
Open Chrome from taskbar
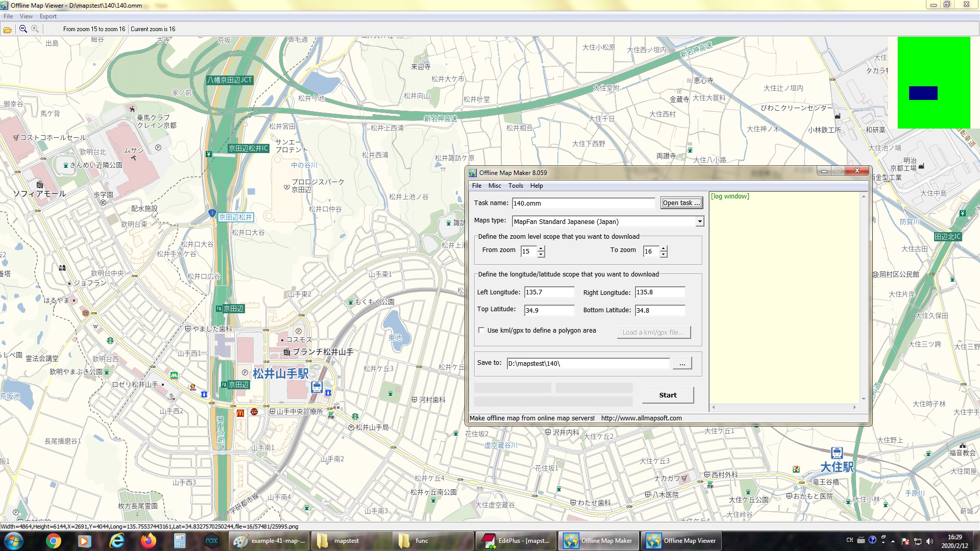click(x=53, y=541)
